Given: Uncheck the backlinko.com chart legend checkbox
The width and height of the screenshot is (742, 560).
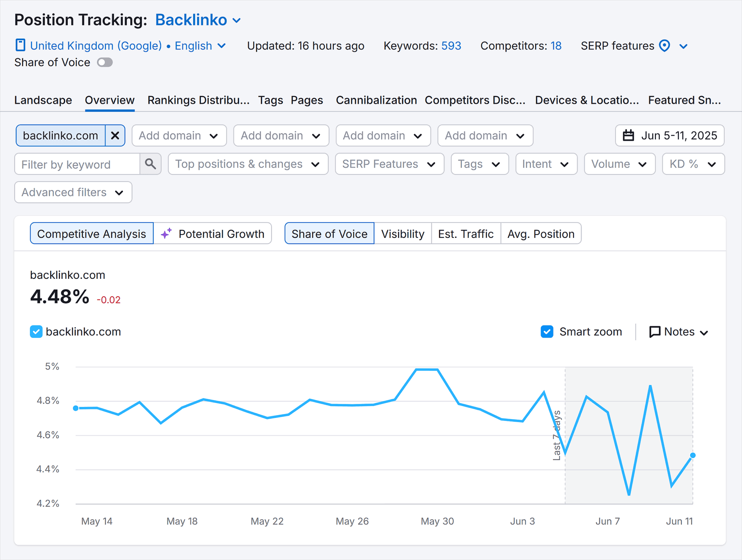Looking at the screenshot, I should [36, 332].
